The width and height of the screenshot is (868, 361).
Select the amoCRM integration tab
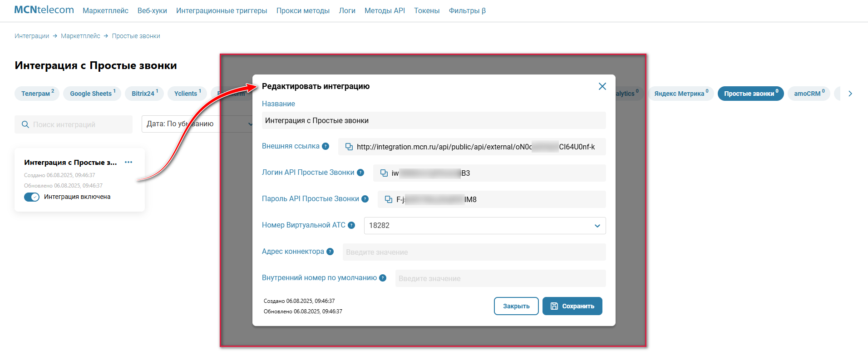point(809,94)
